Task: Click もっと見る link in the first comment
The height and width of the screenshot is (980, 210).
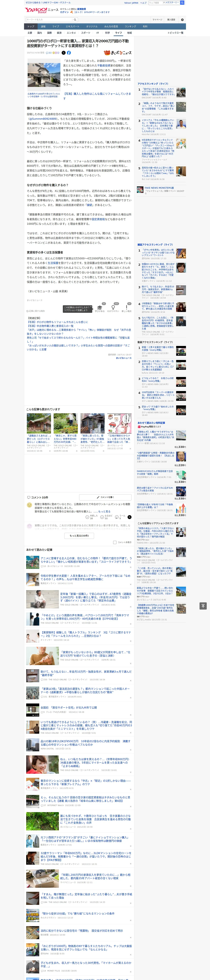Action: click(105, 512)
